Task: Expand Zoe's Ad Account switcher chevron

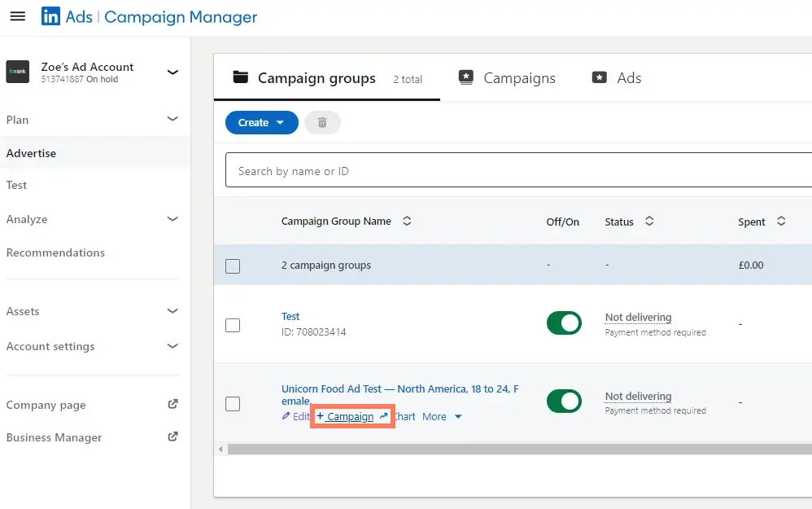Action: 172,72
